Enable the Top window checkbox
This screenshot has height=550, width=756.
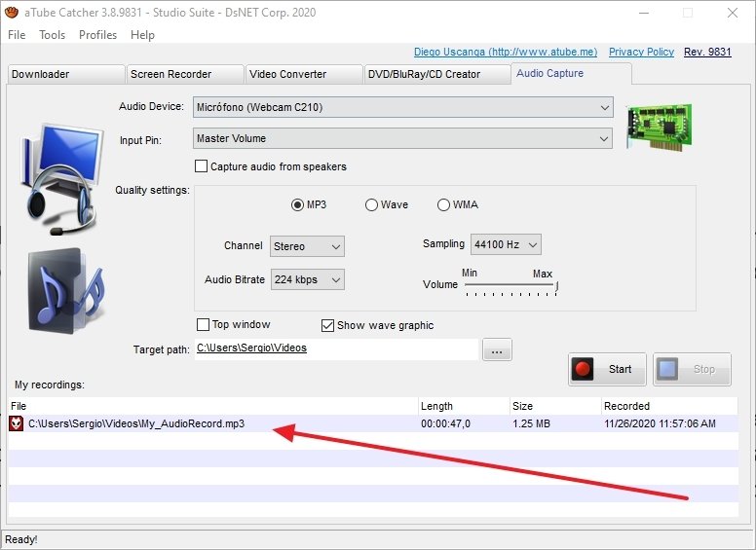click(x=203, y=324)
